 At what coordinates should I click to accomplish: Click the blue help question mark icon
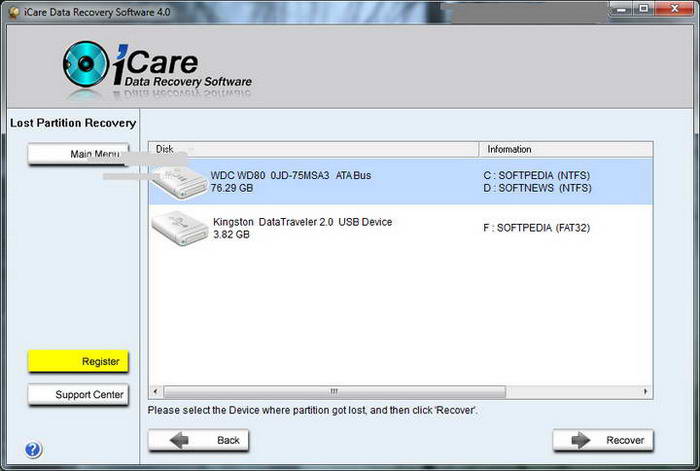point(33,450)
